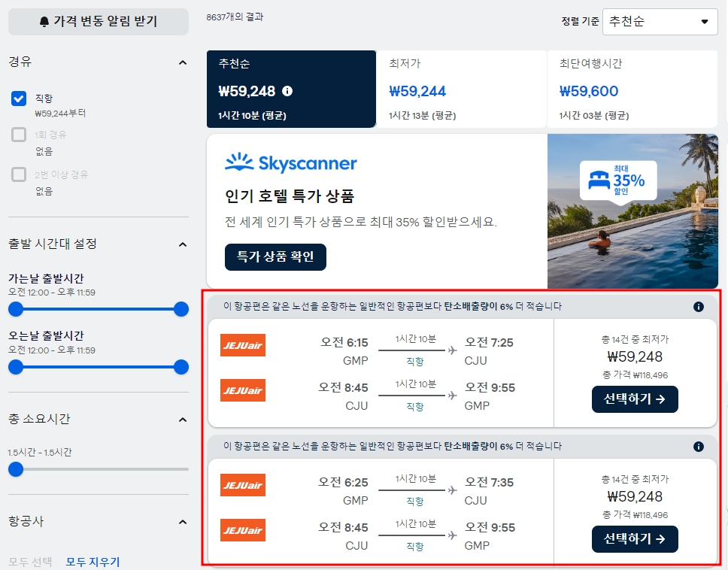Click 선택하기 for the 오전 6:15 flight

click(x=635, y=399)
